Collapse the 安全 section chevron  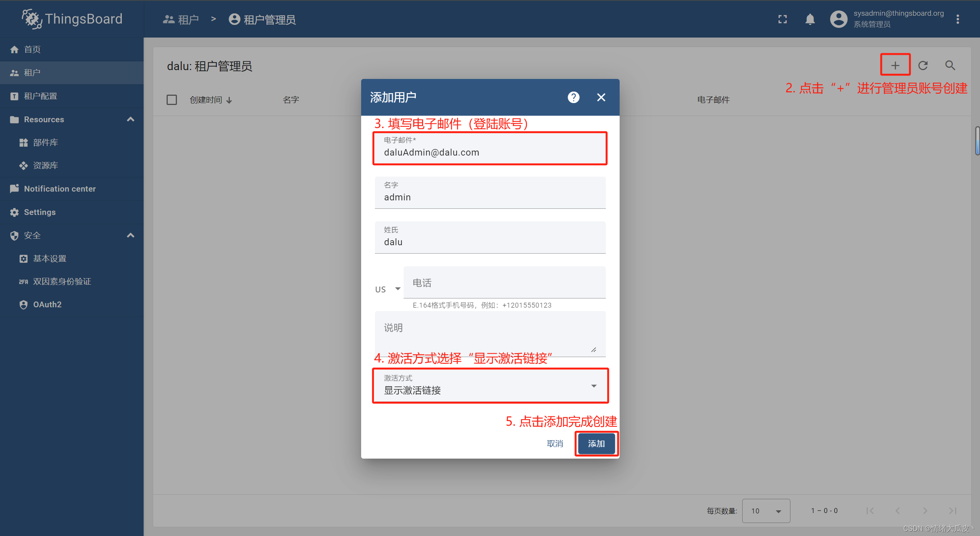(131, 235)
